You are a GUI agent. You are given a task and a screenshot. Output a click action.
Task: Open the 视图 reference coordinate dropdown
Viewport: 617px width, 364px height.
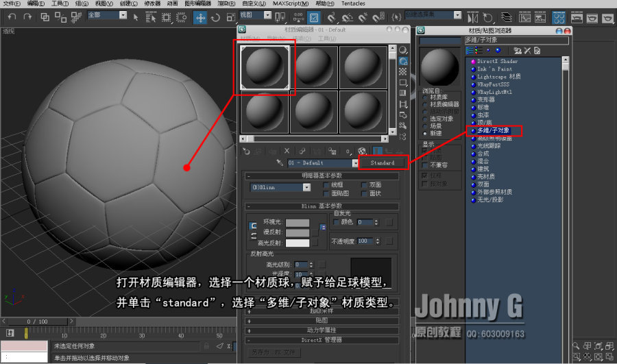267,15
